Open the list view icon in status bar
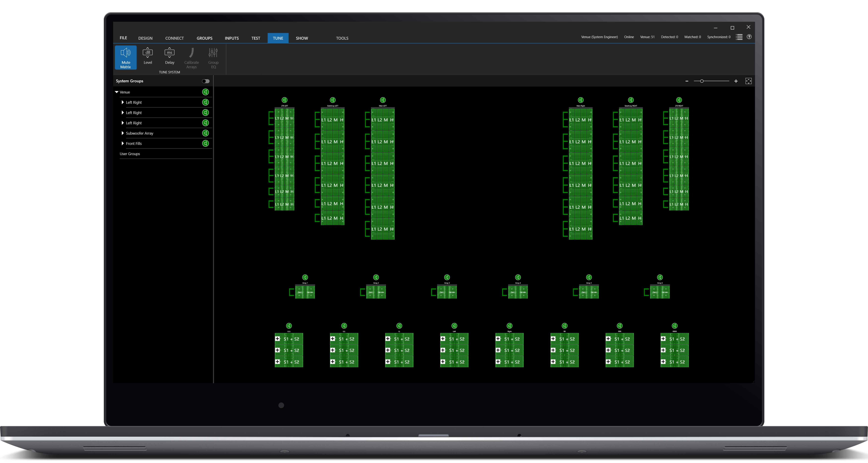The image size is (868, 463). click(x=739, y=37)
